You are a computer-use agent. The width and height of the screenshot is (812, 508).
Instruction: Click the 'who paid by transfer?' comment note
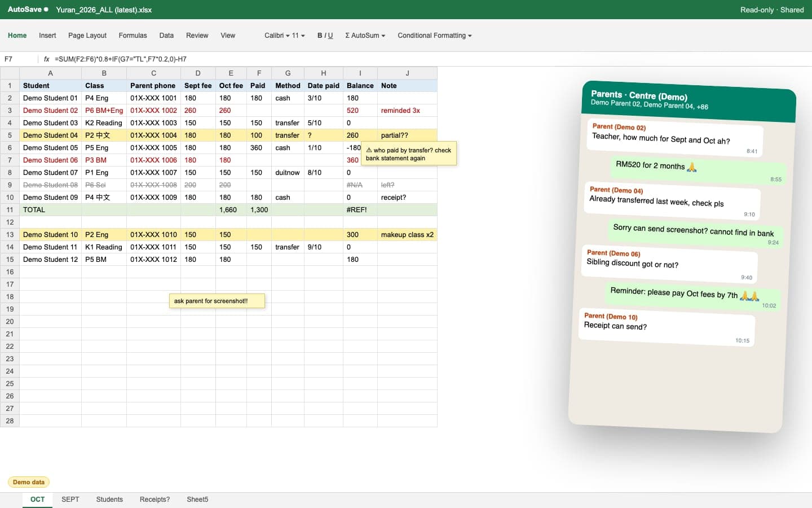(x=409, y=154)
